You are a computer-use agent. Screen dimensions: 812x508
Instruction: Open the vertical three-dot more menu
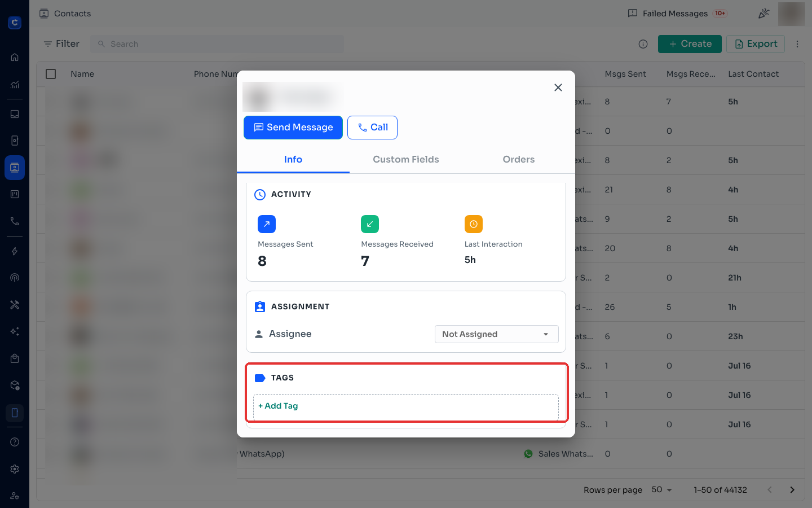pos(797,44)
